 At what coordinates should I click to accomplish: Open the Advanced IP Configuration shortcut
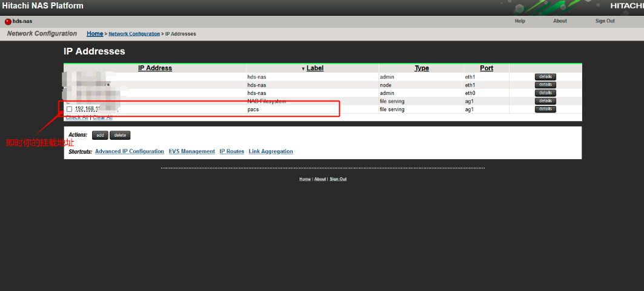tap(130, 151)
